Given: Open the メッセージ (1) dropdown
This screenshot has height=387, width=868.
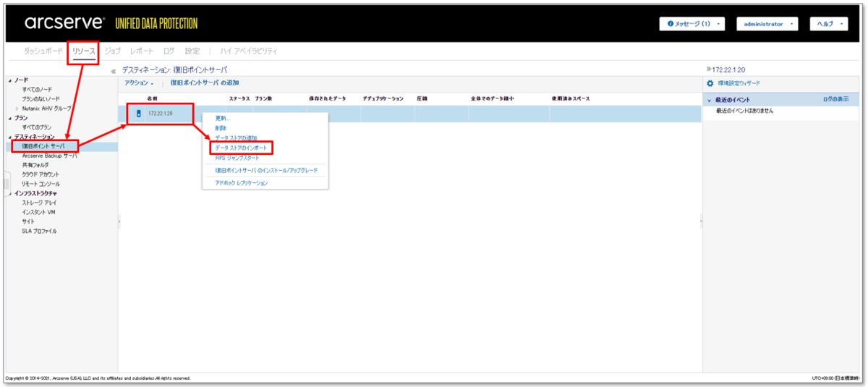Looking at the screenshot, I should [x=692, y=24].
